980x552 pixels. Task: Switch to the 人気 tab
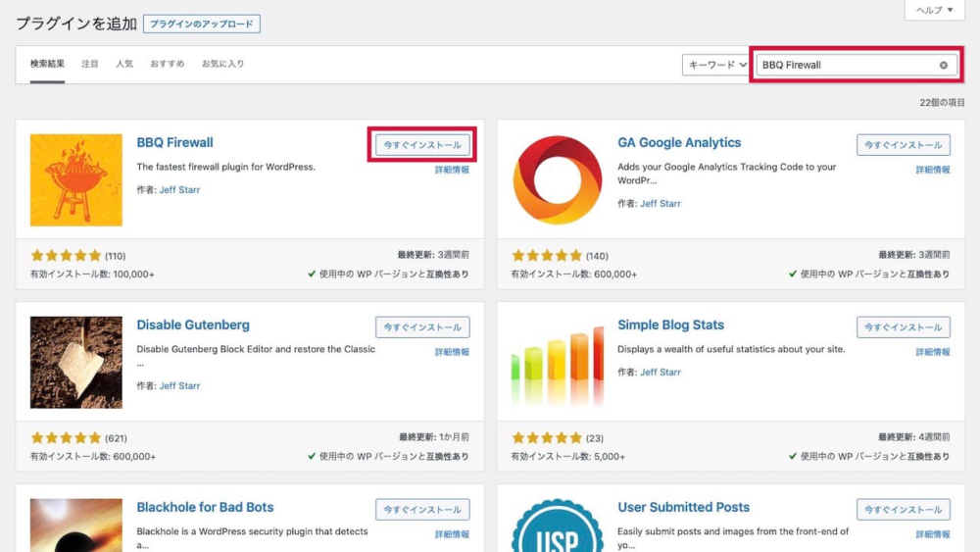point(124,64)
